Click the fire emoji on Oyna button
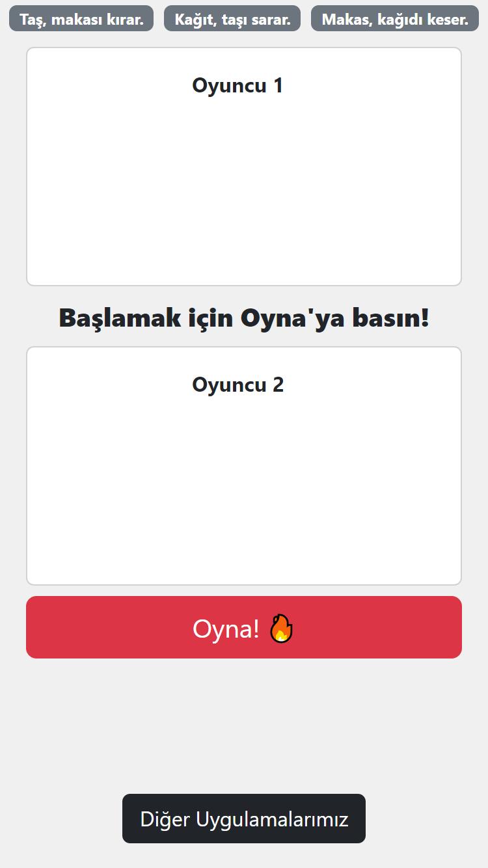 click(x=281, y=629)
